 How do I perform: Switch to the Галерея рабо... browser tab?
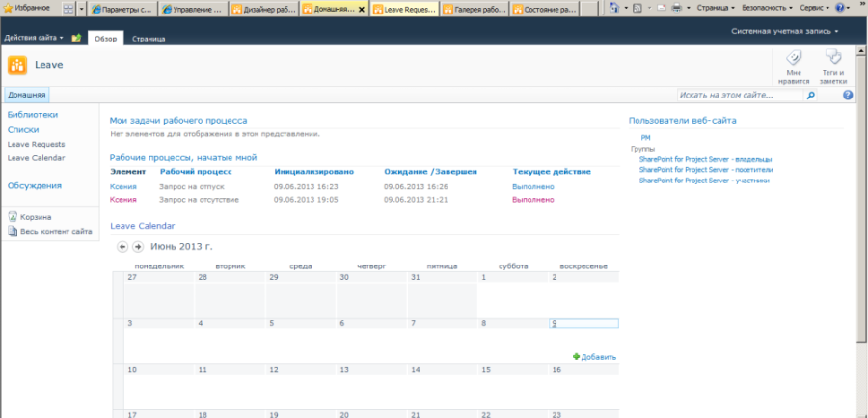point(475,10)
